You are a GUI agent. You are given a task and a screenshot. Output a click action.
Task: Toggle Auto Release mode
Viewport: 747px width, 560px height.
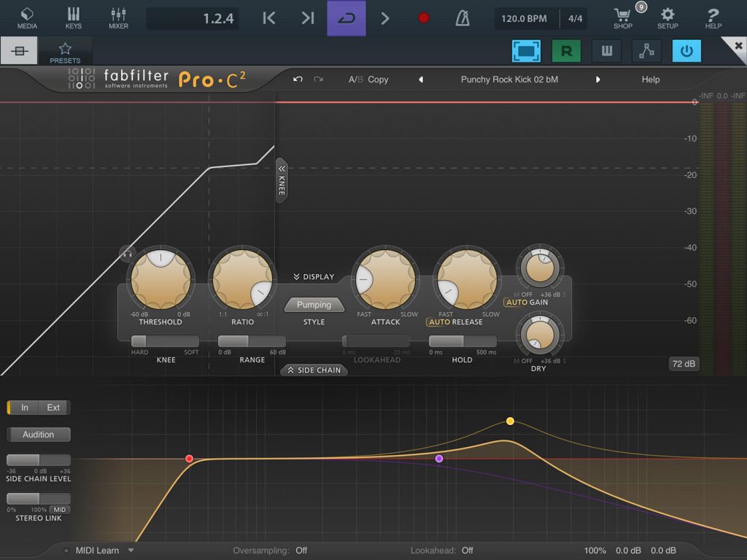pos(455,322)
